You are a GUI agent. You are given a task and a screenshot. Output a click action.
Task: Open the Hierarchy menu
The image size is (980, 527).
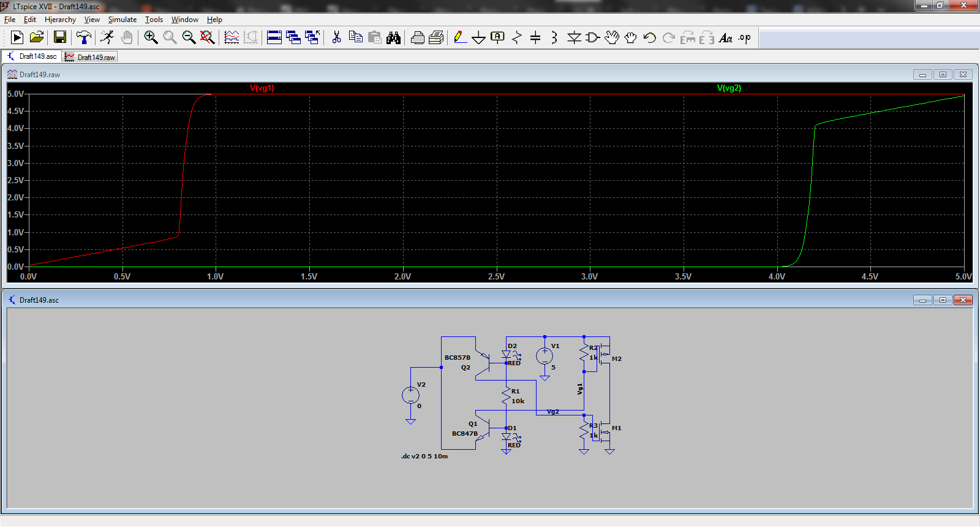pyautogui.click(x=60, y=20)
